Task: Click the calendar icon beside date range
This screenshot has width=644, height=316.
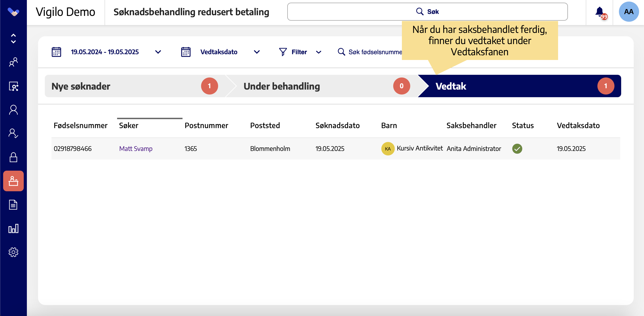Action: coord(56,52)
